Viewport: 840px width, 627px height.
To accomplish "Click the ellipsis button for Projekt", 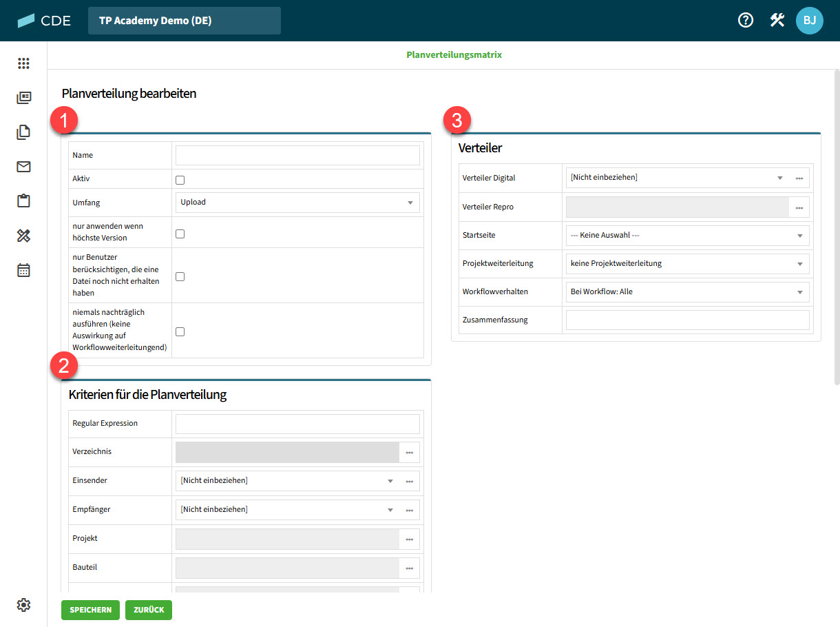I will point(409,539).
